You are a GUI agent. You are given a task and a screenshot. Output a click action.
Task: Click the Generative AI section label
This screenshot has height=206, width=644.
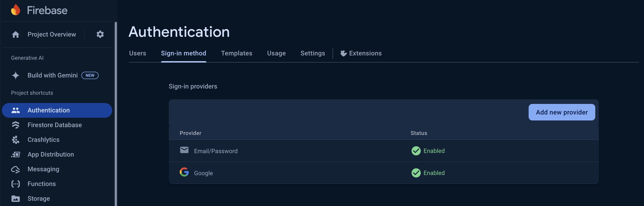coord(27,58)
